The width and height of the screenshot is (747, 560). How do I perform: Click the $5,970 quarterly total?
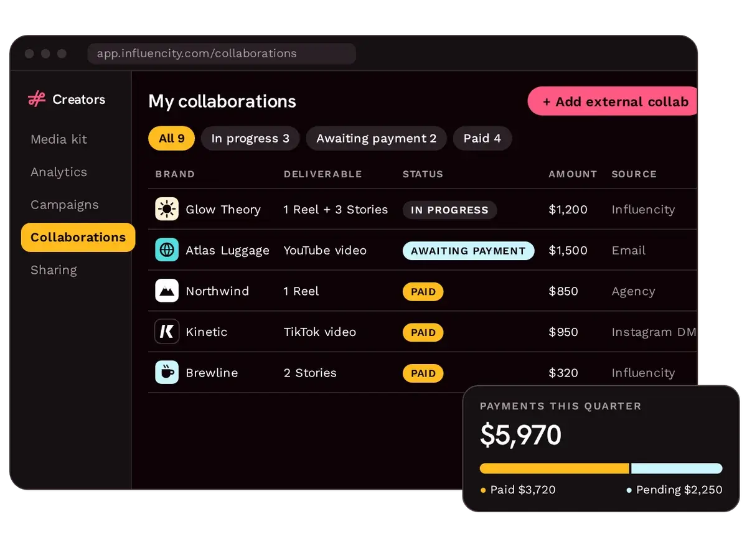pyautogui.click(x=520, y=436)
